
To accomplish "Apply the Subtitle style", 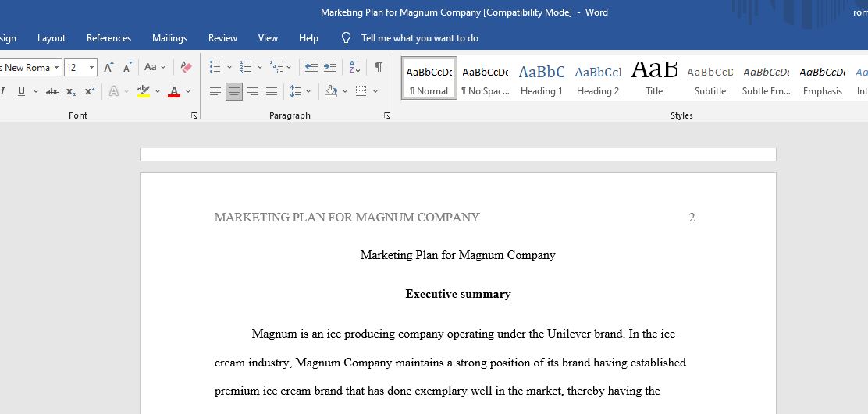I will (710, 78).
